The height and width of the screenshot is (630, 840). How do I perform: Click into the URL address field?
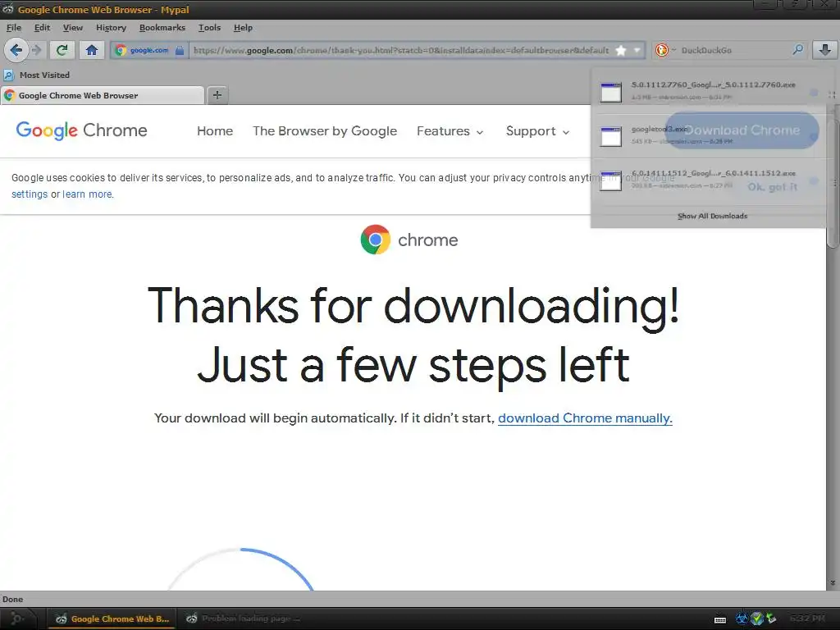[x=400, y=50]
